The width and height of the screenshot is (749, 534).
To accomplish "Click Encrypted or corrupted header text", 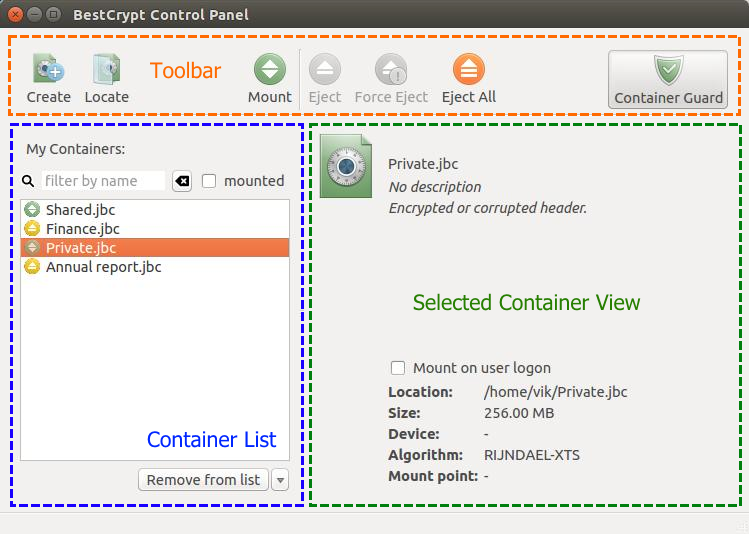I will point(488,208).
